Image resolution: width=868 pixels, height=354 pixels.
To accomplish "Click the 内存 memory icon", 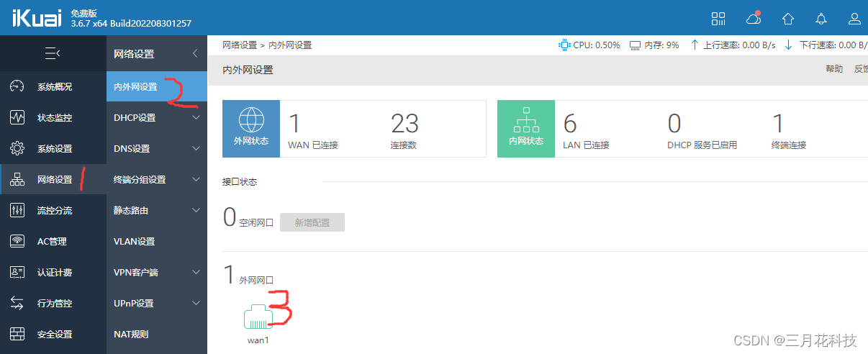I will (635, 45).
